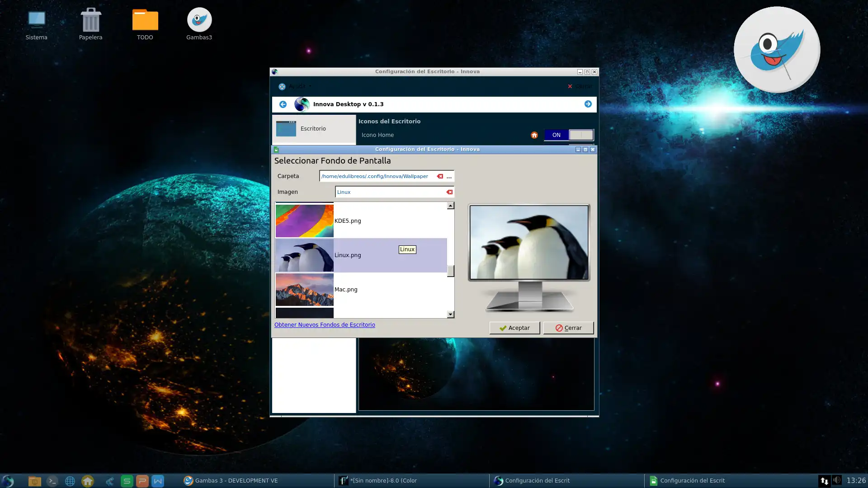868x488 pixels.
Task: Click the back arrow in Innova header
Action: click(x=283, y=104)
